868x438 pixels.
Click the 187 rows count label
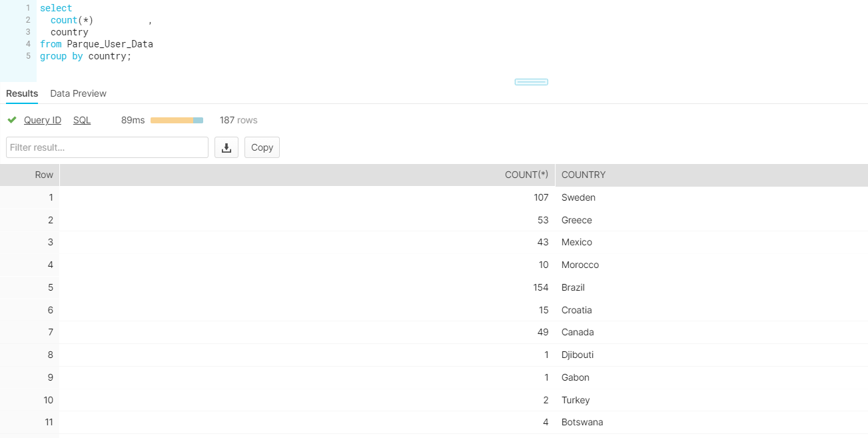[238, 120]
